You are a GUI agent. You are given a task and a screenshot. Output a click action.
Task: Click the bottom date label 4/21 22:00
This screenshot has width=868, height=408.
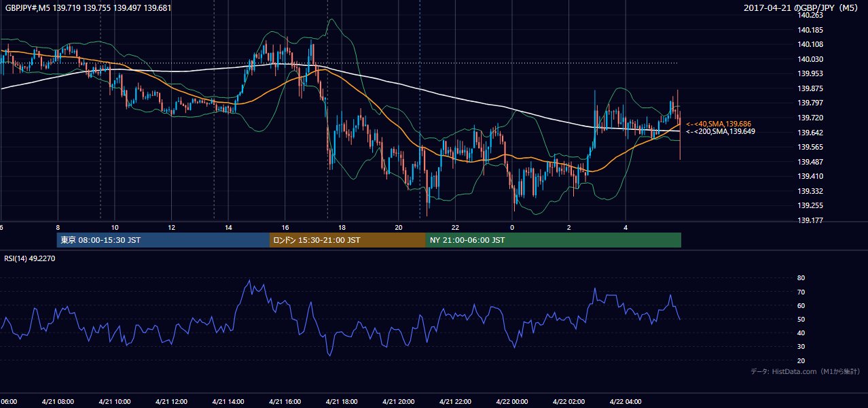pos(456,402)
